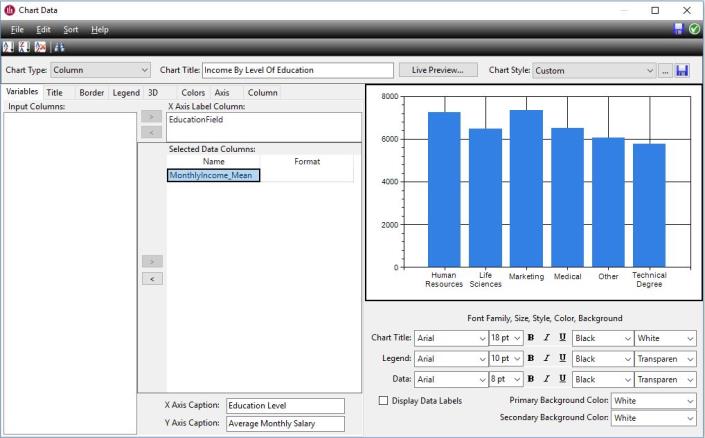This screenshot has width=705, height=438.
Task: Switch to the Legend tab
Action: [126, 93]
